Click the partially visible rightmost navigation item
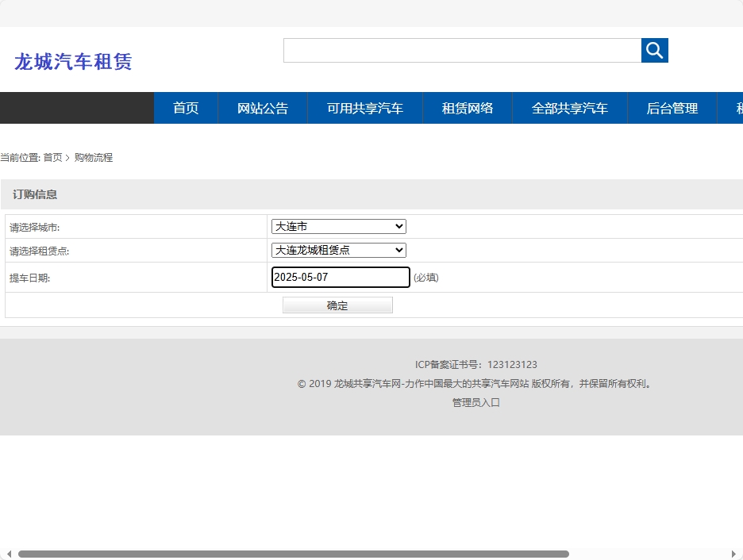743x560 pixels. 737,108
